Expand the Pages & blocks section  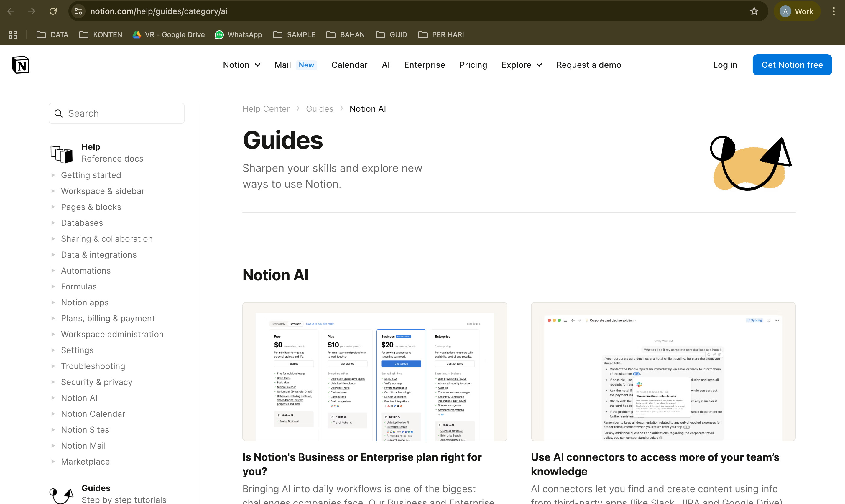click(53, 207)
